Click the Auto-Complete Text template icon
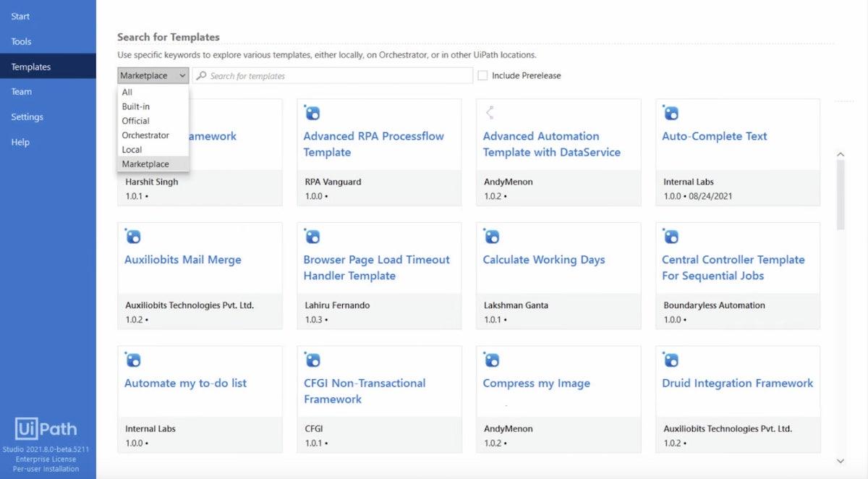868x479 pixels. 671,113
